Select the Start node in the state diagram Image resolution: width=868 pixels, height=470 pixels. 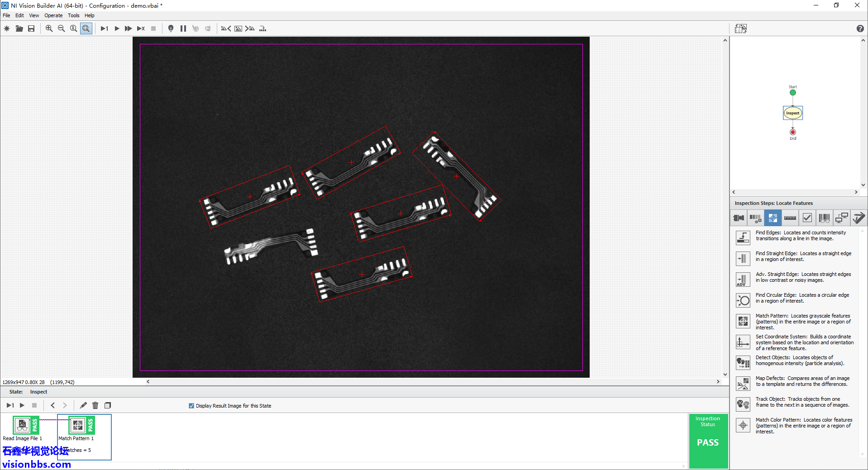[793, 92]
